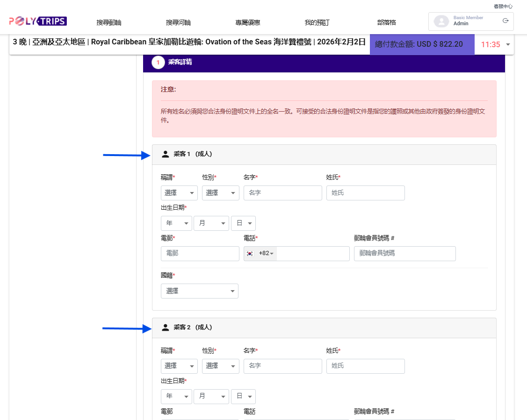
Task: Go to 我的預訂 in navigation
Action: click(317, 22)
